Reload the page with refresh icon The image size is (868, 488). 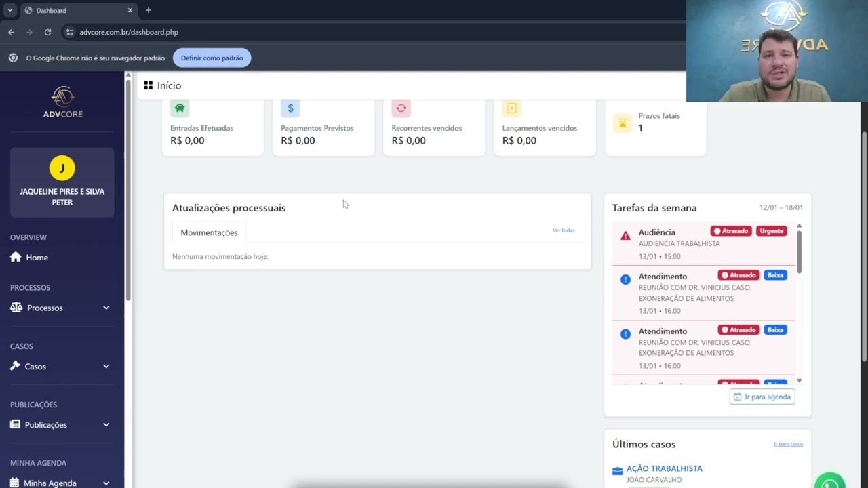pos(47,32)
